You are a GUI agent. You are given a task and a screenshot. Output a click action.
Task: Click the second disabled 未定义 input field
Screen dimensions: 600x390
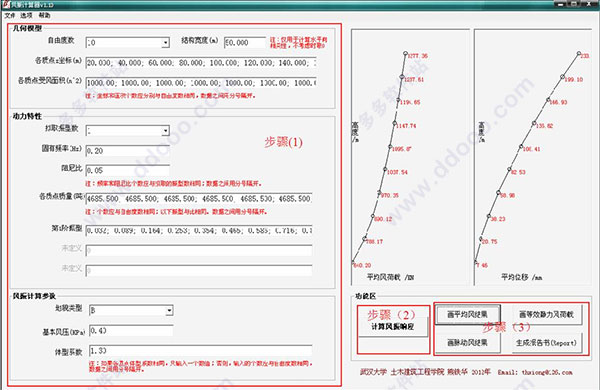(x=199, y=271)
